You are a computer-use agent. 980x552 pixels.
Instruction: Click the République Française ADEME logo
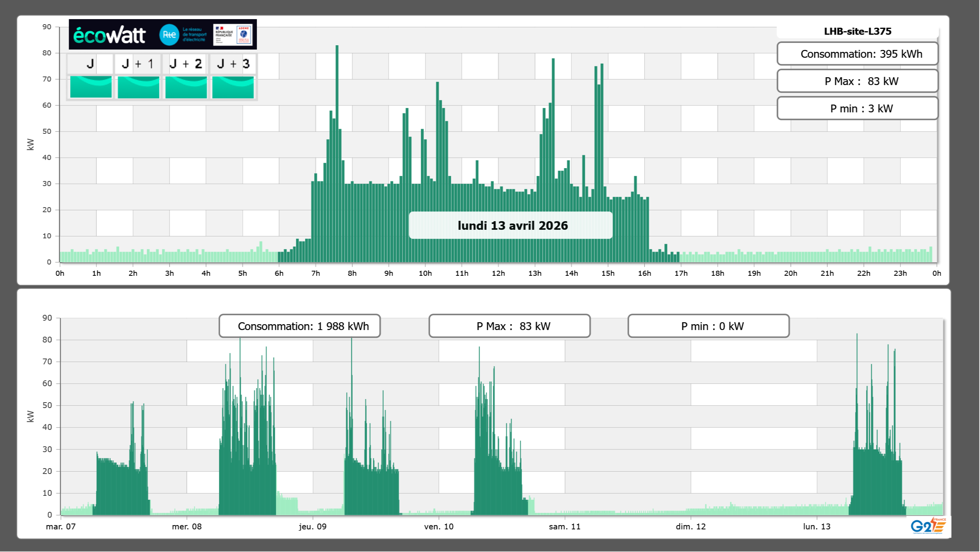[233, 35]
